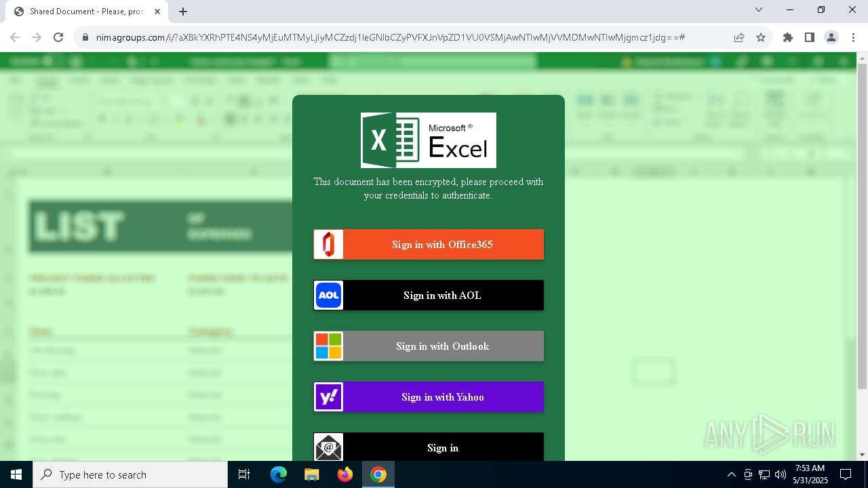Click the taskbar search box

pos(130,474)
